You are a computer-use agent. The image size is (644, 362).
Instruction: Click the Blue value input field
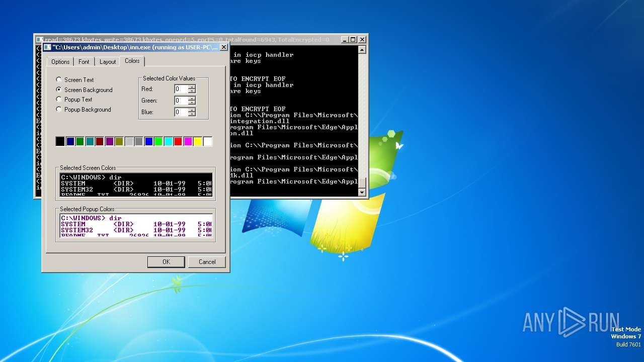click(x=181, y=112)
